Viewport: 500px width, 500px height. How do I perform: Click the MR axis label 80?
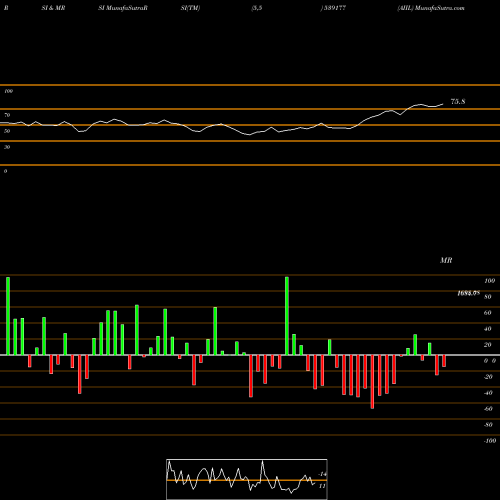coord(488,297)
